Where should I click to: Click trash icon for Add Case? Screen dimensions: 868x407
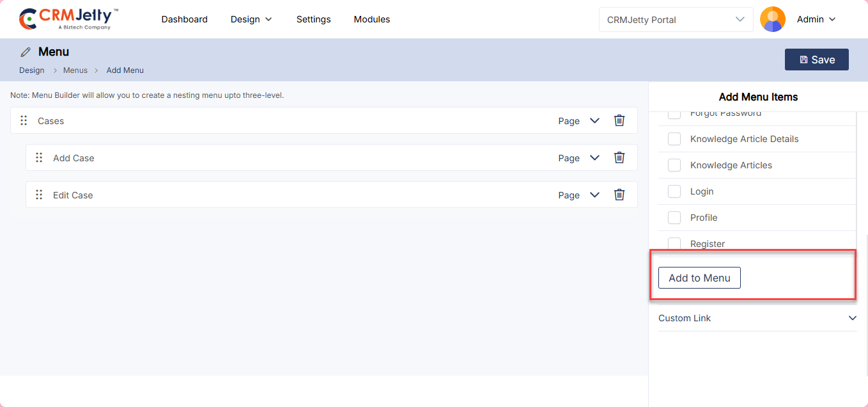pyautogui.click(x=619, y=157)
